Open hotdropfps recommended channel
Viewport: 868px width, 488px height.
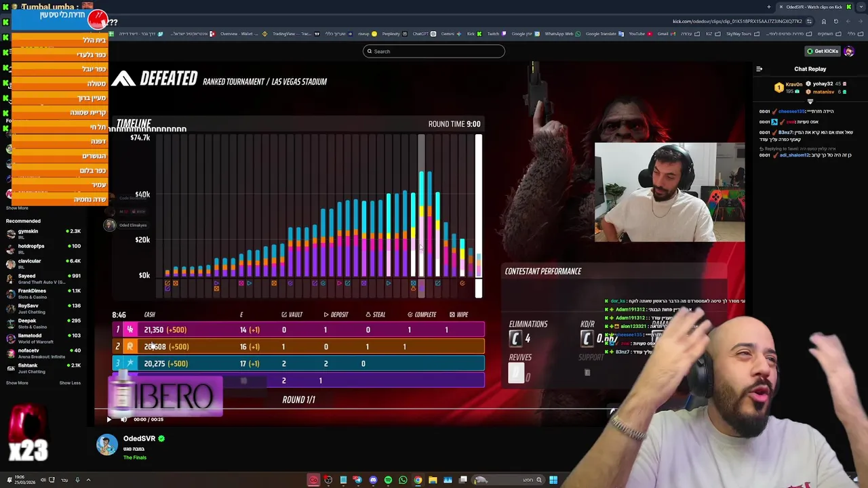pos(43,249)
